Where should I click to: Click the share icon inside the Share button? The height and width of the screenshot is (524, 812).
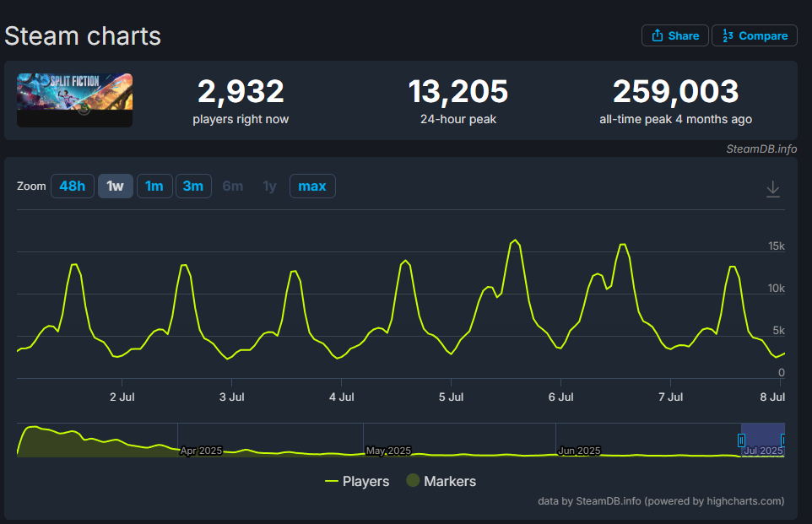(x=657, y=35)
